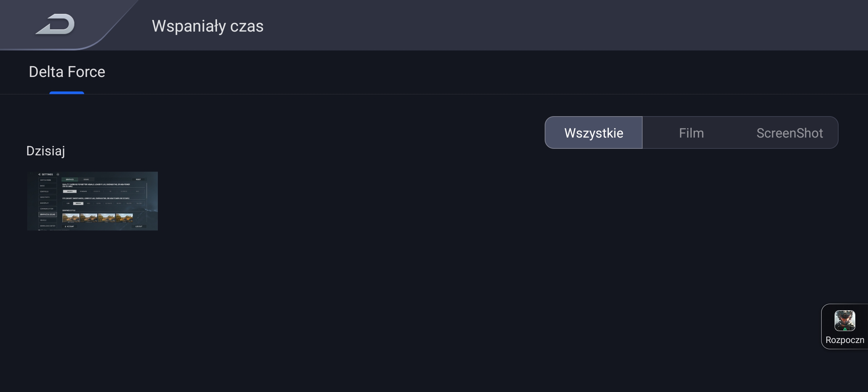Viewport: 868px width, 392px height.
Task: Click the D-shaped back logo icon
Action: coord(55,24)
